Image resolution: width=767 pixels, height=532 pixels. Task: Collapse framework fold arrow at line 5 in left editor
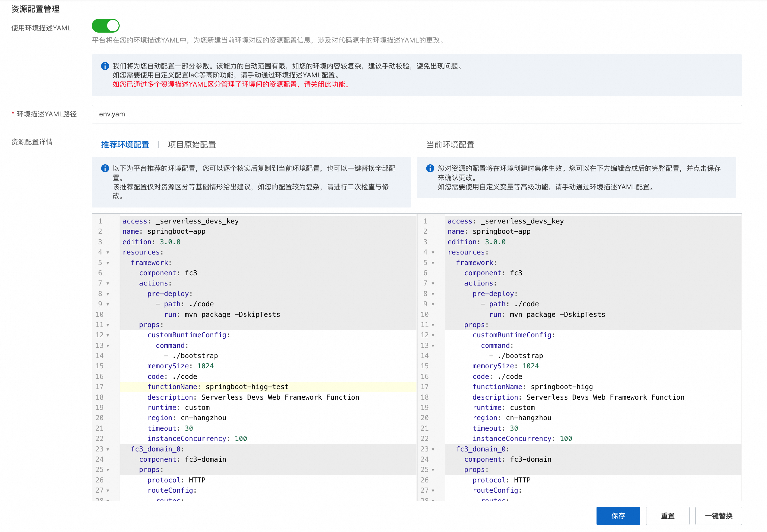[108, 263]
